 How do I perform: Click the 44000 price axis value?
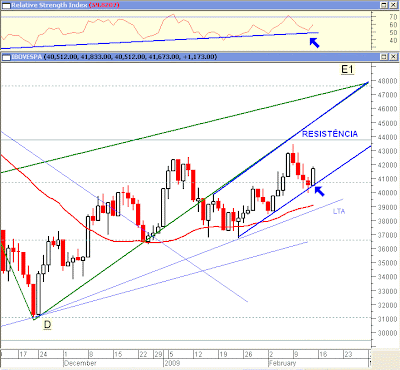point(387,137)
